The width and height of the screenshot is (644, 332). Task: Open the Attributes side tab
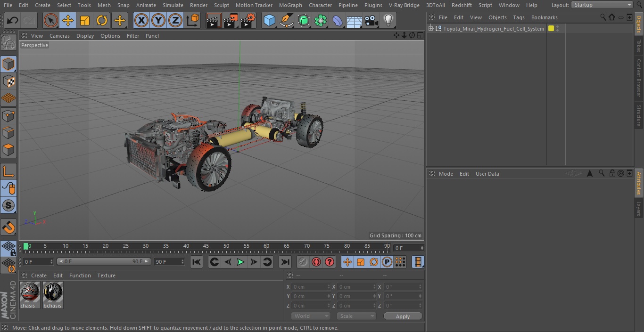point(639,183)
